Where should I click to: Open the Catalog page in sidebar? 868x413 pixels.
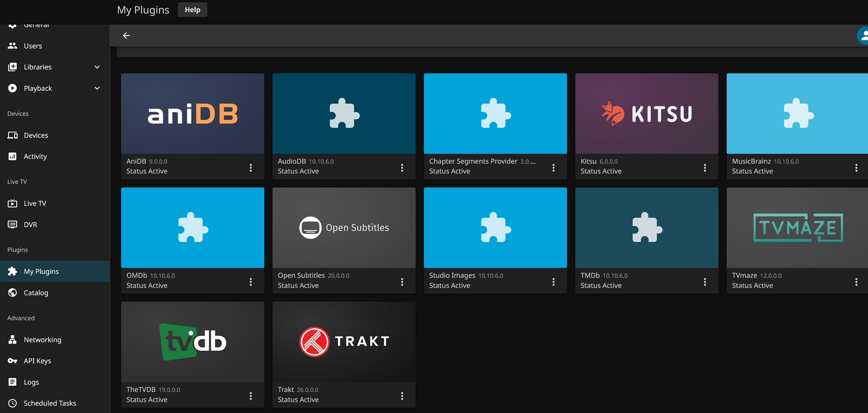pyautogui.click(x=36, y=293)
